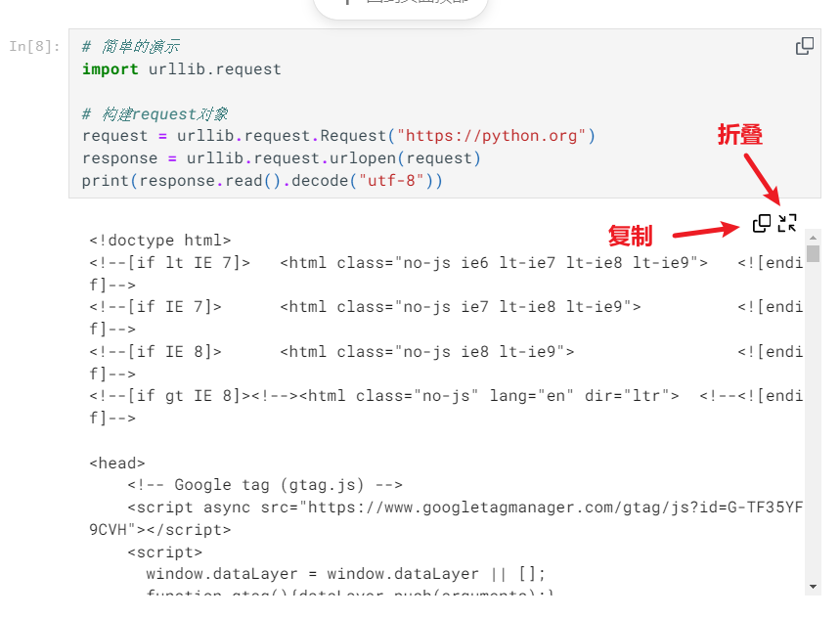840x618 pixels.
Task: Click the output scrollbar down arrow
Action: coord(814,587)
